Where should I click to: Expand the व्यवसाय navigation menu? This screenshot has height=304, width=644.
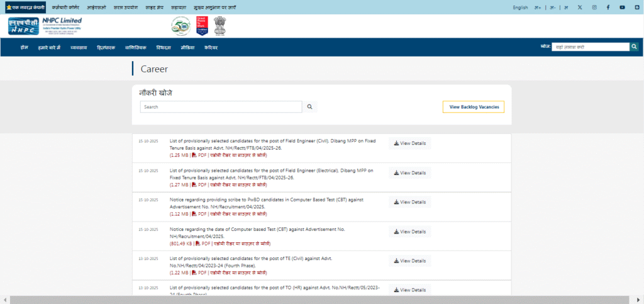tap(79, 47)
